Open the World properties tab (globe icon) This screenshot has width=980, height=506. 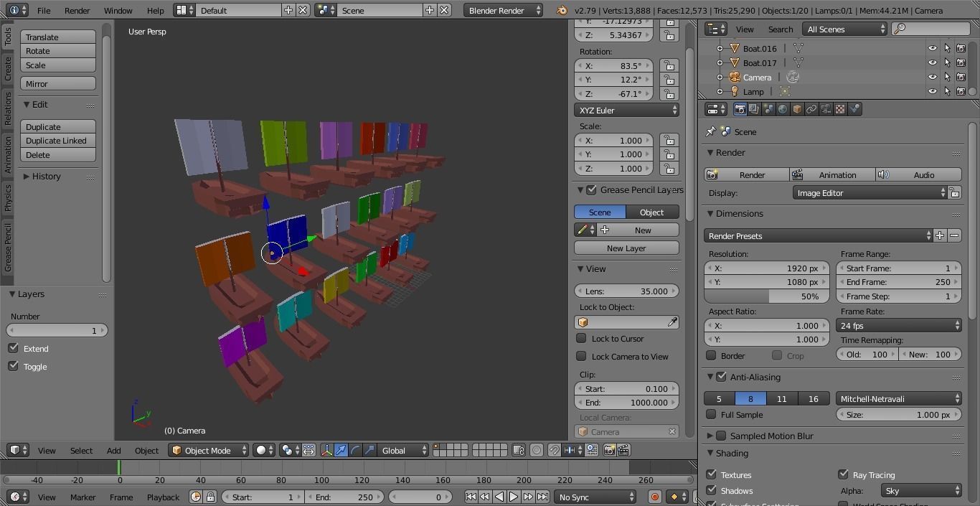[x=783, y=109]
